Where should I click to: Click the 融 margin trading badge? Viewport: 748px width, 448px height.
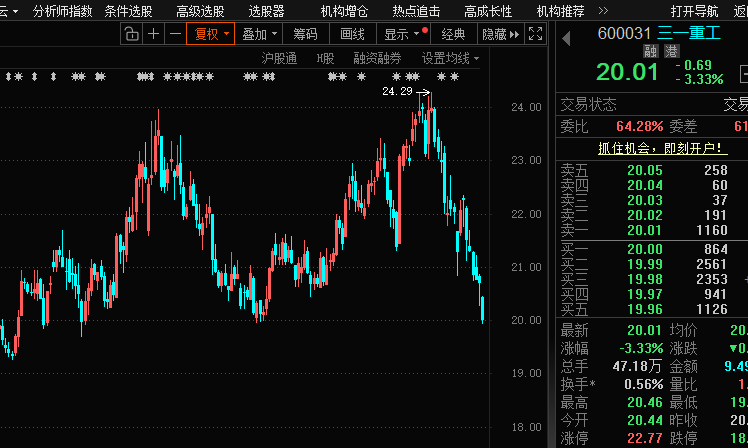tap(650, 52)
